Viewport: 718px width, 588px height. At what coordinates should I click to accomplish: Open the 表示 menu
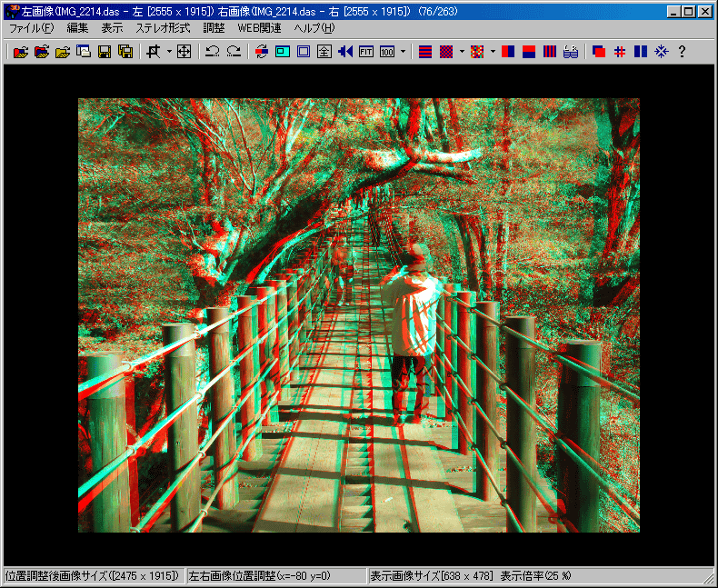click(x=112, y=28)
